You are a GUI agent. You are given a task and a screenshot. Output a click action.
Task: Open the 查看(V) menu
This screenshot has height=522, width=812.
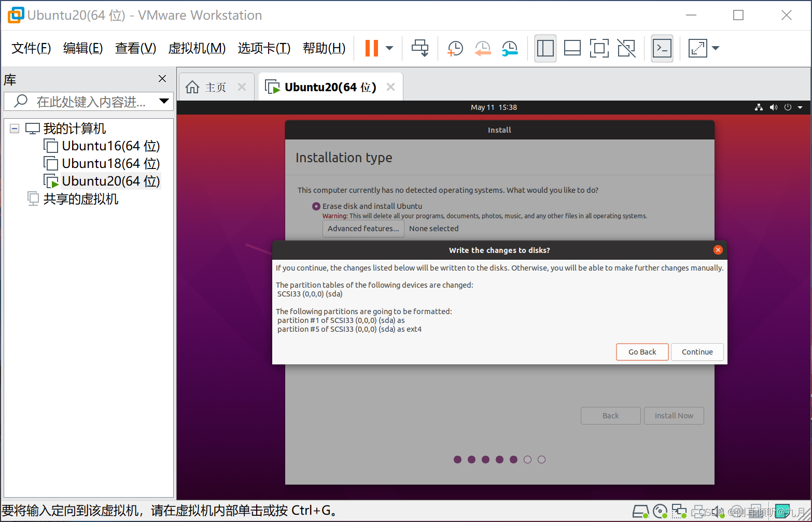coord(135,48)
